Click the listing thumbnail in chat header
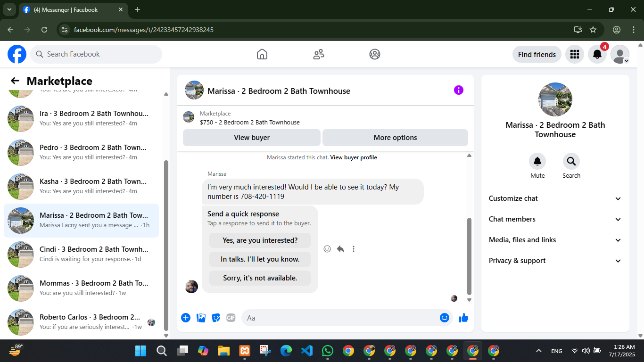The height and width of the screenshot is (362, 644). point(194,90)
